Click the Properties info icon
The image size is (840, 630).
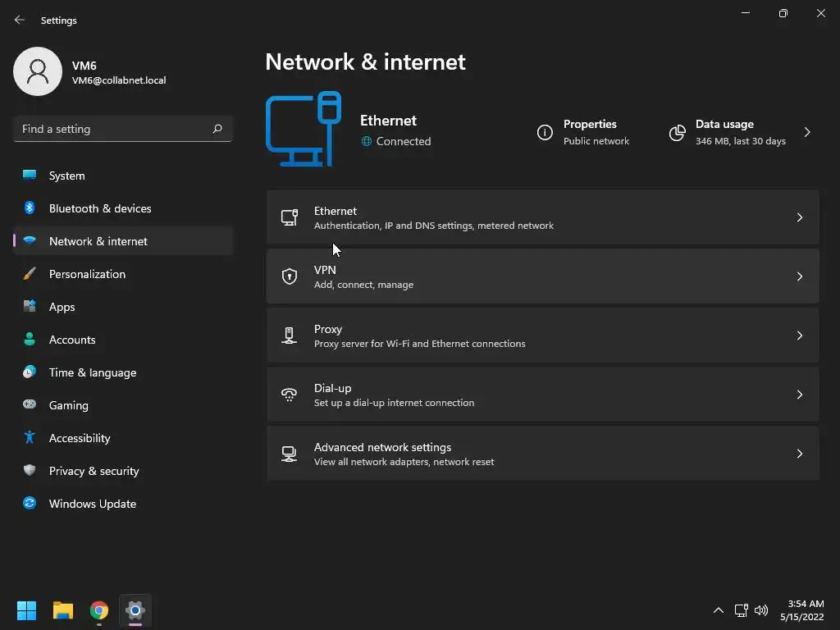click(x=545, y=133)
